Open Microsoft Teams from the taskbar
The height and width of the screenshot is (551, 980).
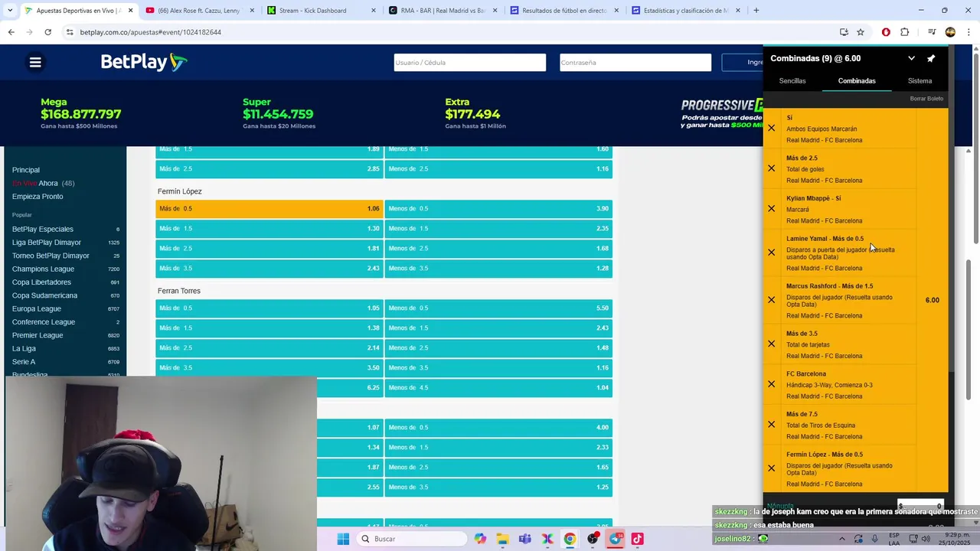524,539
